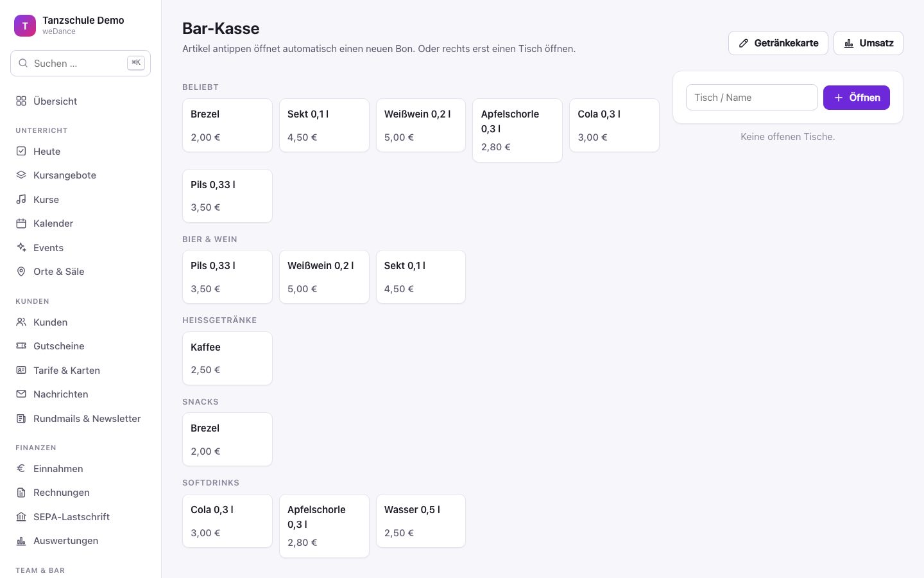Viewport: 924px width, 578px height.
Task: Add a Kaffee to the bill
Action: [x=227, y=358]
